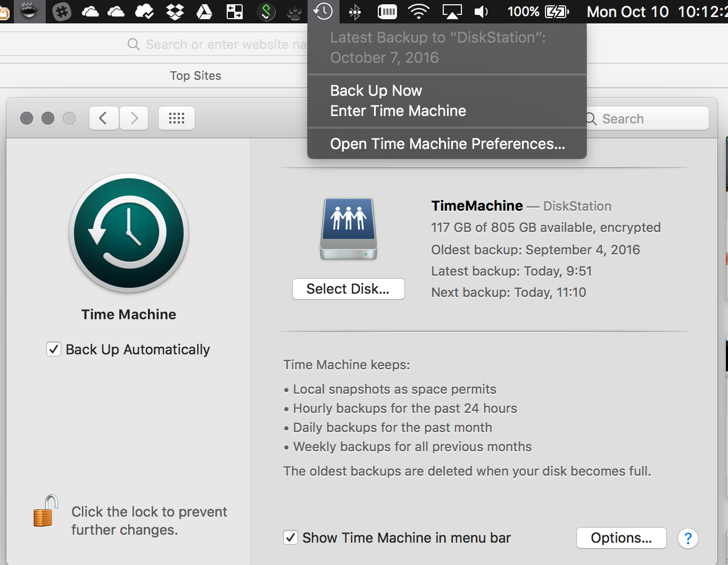Image resolution: width=728 pixels, height=565 pixels.
Task: Close the System Preferences window
Action: pyautogui.click(x=27, y=118)
